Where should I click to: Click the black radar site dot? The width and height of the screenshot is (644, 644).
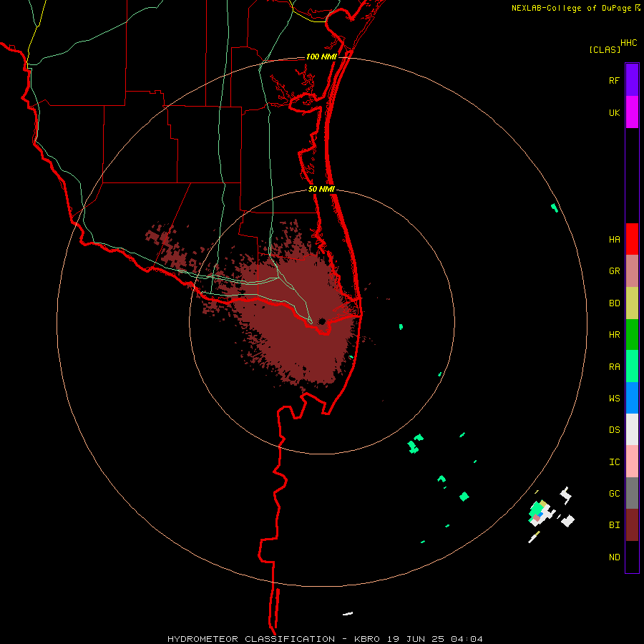point(322,321)
